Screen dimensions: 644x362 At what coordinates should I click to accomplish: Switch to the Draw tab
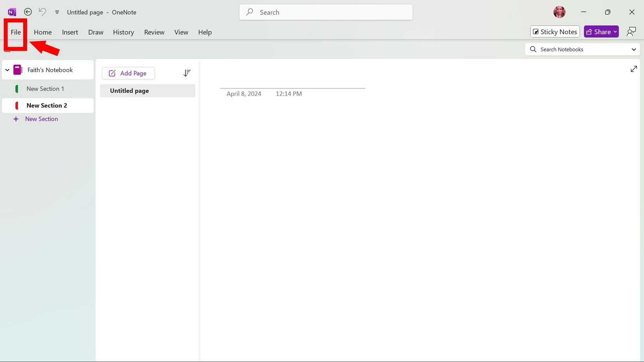point(96,32)
